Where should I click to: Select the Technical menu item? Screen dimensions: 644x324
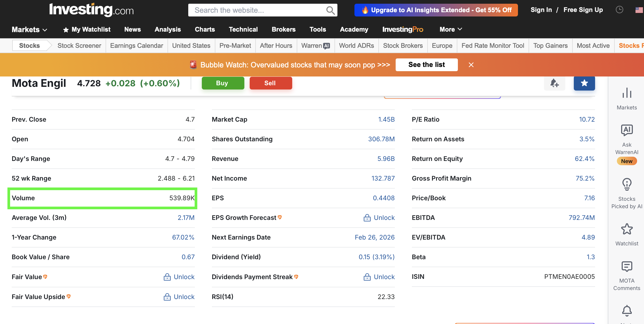click(x=243, y=29)
